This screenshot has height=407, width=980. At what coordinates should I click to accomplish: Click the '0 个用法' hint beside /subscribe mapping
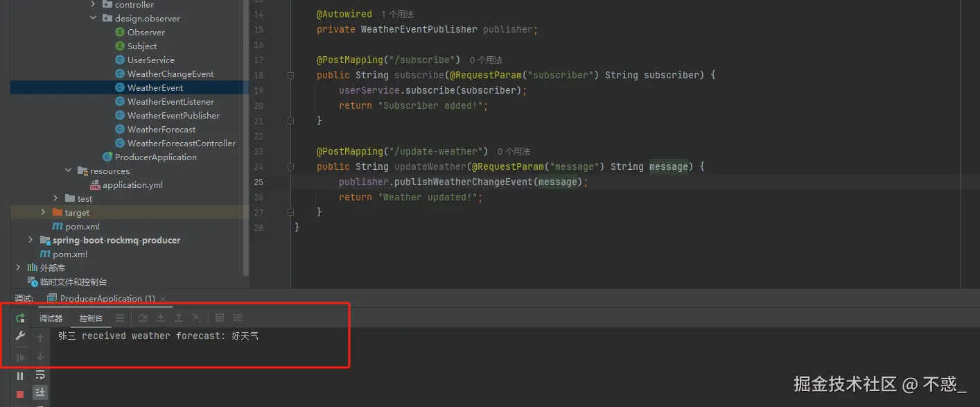486,60
